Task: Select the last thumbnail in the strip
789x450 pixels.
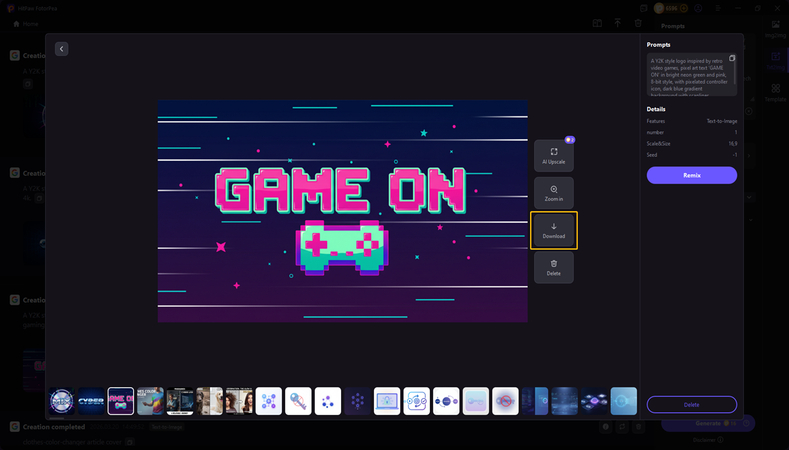Action: pyautogui.click(x=624, y=401)
